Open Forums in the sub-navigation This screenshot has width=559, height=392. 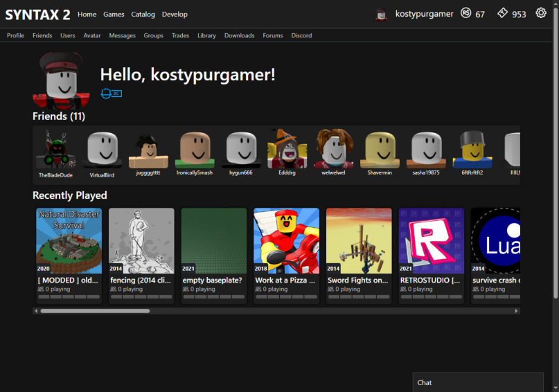pos(273,35)
